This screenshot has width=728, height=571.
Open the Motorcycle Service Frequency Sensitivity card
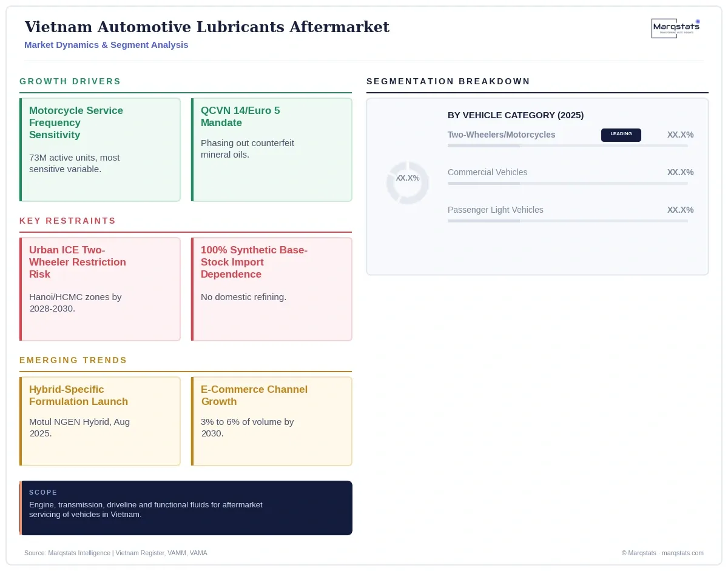pyautogui.click(x=100, y=150)
